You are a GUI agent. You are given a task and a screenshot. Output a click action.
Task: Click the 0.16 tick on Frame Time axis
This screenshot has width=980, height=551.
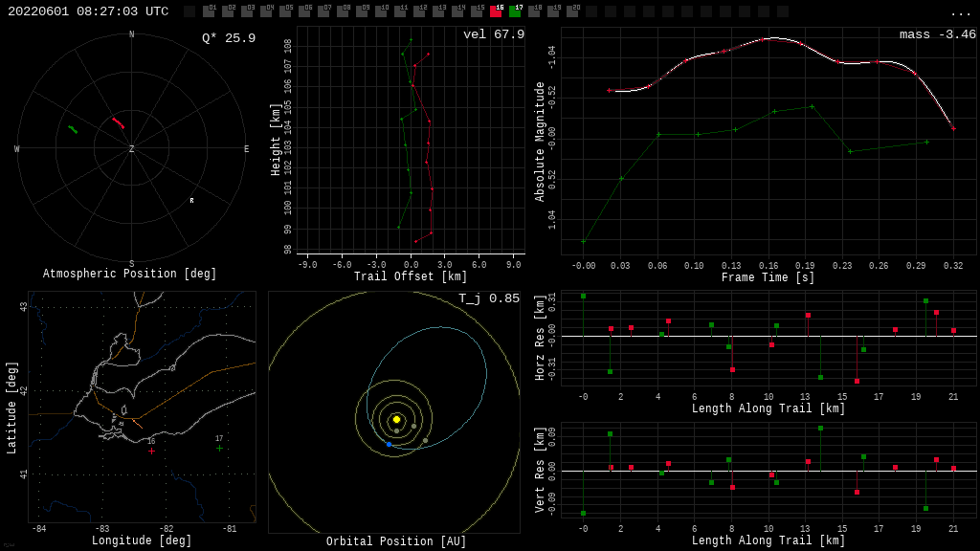pyautogui.click(x=768, y=266)
